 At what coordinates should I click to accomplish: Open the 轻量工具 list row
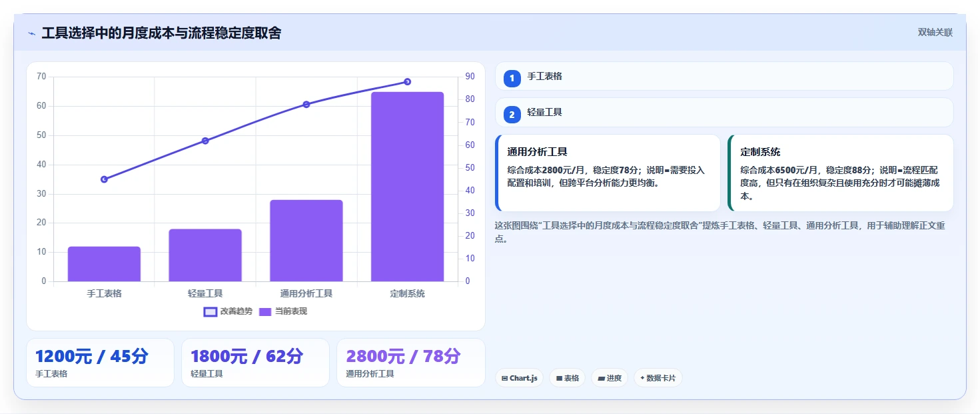click(724, 112)
